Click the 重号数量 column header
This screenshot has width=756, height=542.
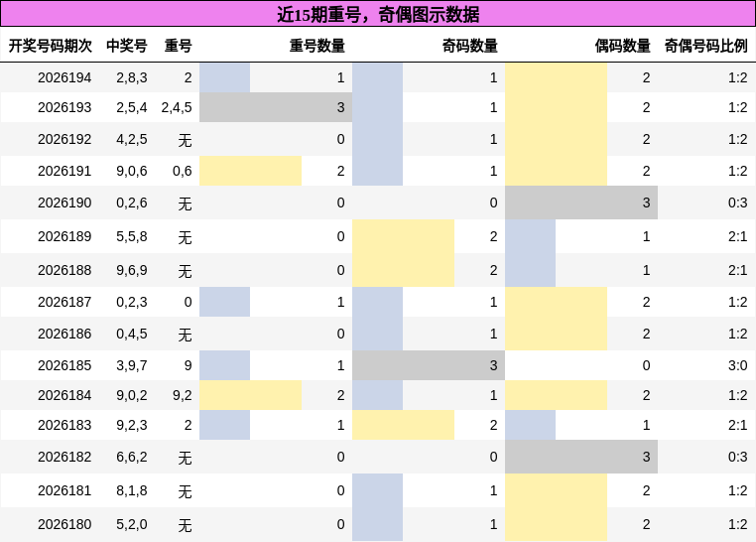click(317, 46)
